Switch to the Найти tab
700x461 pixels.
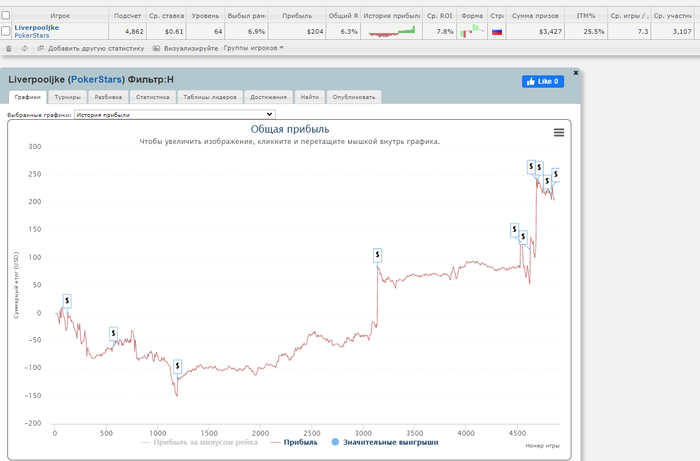point(309,97)
